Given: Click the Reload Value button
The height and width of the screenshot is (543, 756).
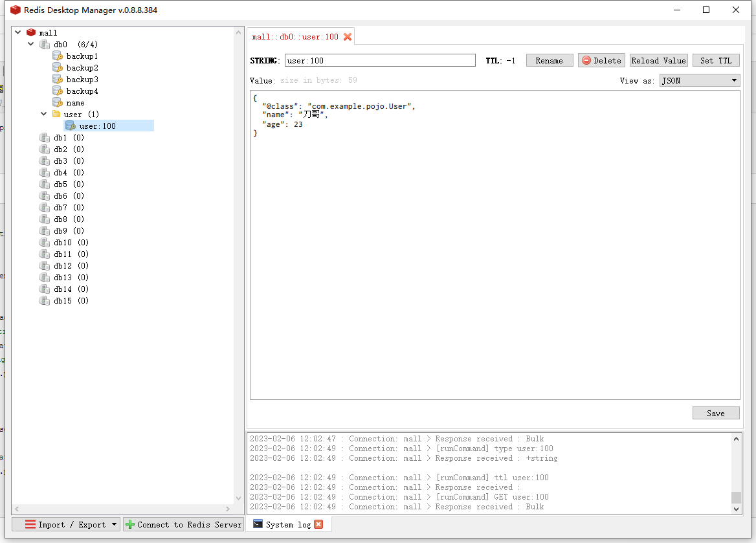Looking at the screenshot, I should (x=659, y=61).
